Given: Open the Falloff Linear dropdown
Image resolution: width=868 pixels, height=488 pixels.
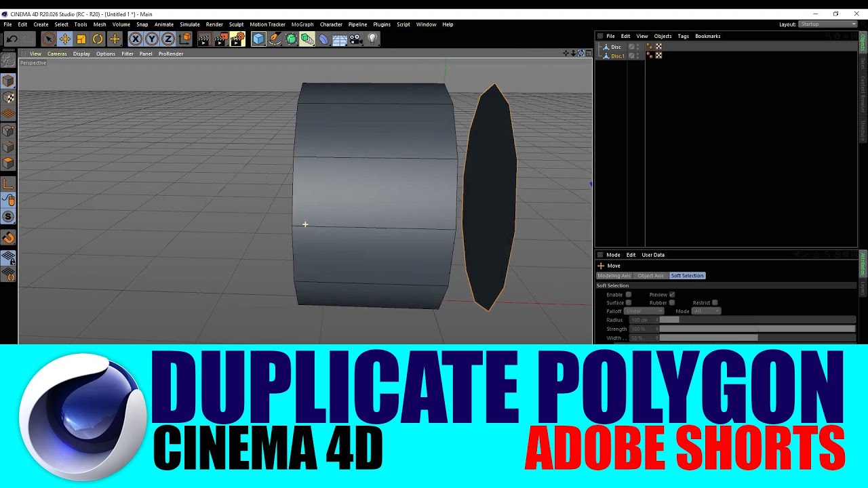Looking at the screenshot, I should click(644, 311).
